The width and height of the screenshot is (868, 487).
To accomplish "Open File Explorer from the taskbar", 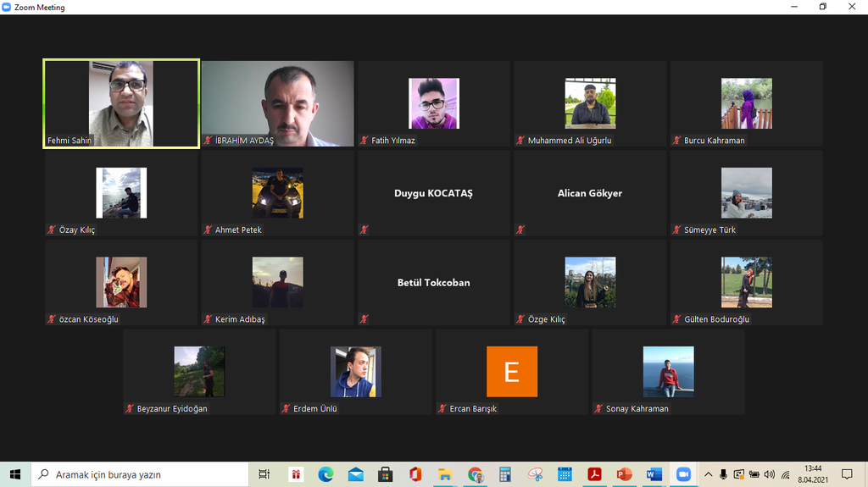I will point(444,474).
